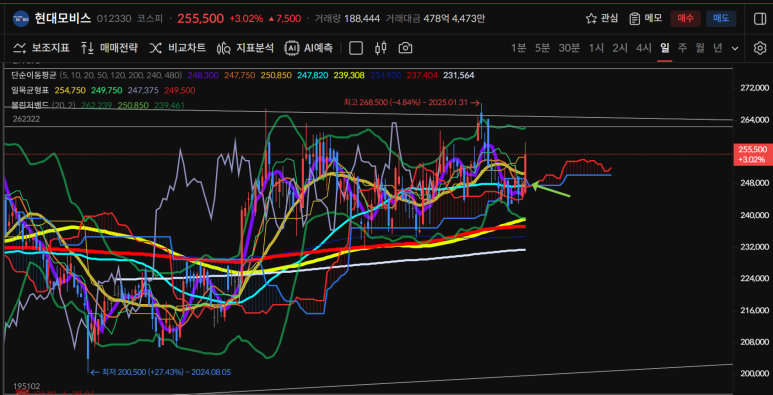
Task: Click the 264,000 price axis label
Action: coord(755,119)
